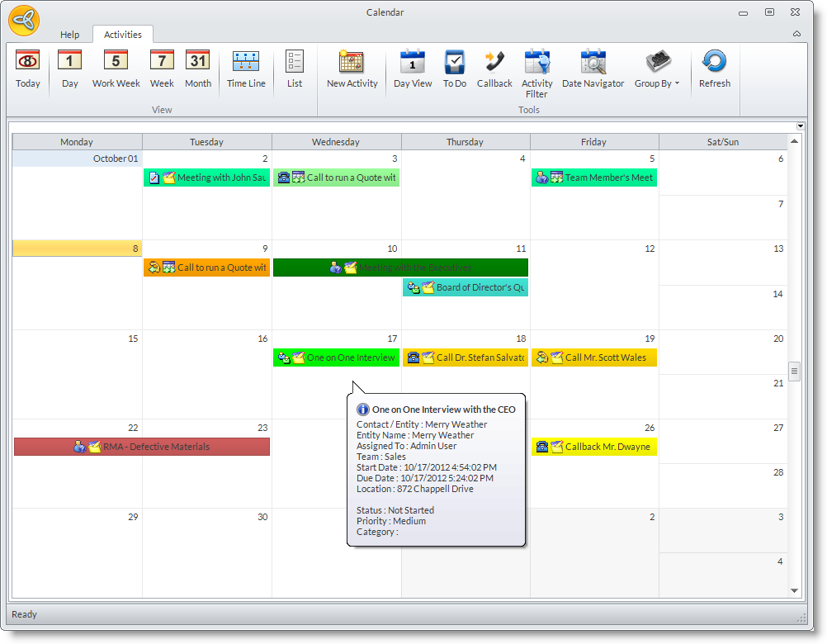Click phone icon on Callback Mr. Dwayne

541,447
